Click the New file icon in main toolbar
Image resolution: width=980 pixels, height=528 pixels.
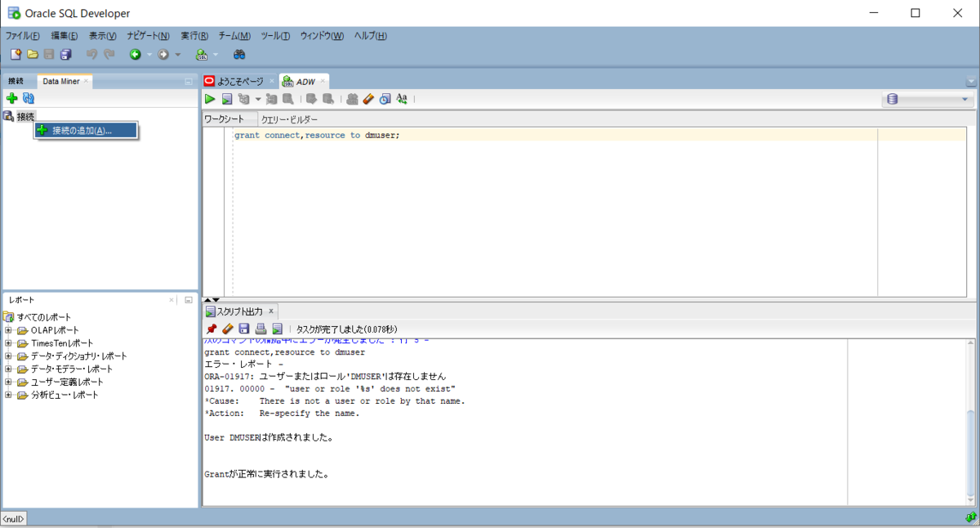click(x=16, y=54)
